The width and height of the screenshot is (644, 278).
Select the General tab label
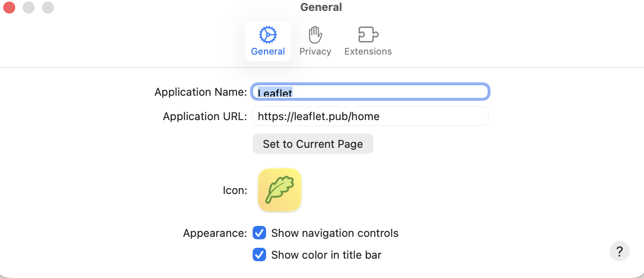click(268, 52)
